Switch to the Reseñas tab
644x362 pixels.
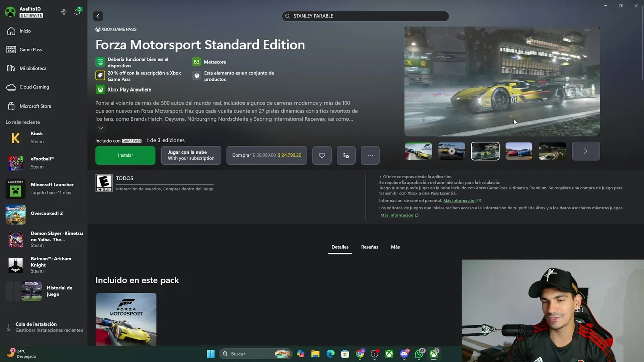pyautogui.click(x=370, y=247)
